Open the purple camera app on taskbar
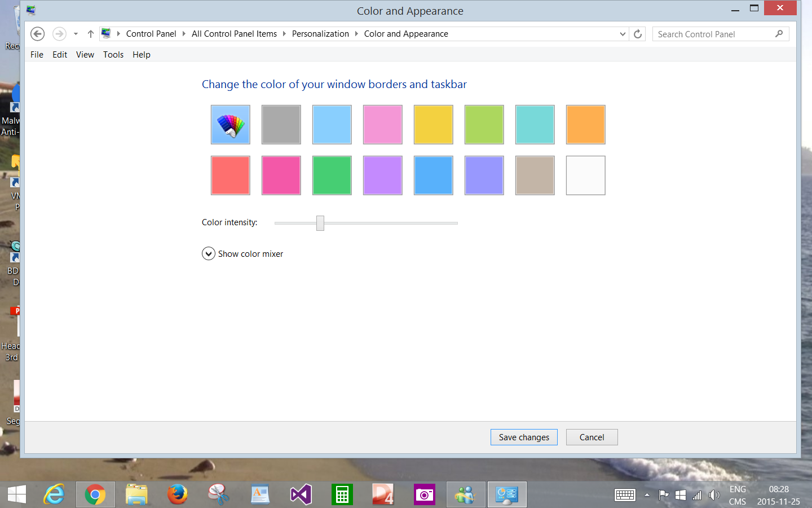 (424, 495)
